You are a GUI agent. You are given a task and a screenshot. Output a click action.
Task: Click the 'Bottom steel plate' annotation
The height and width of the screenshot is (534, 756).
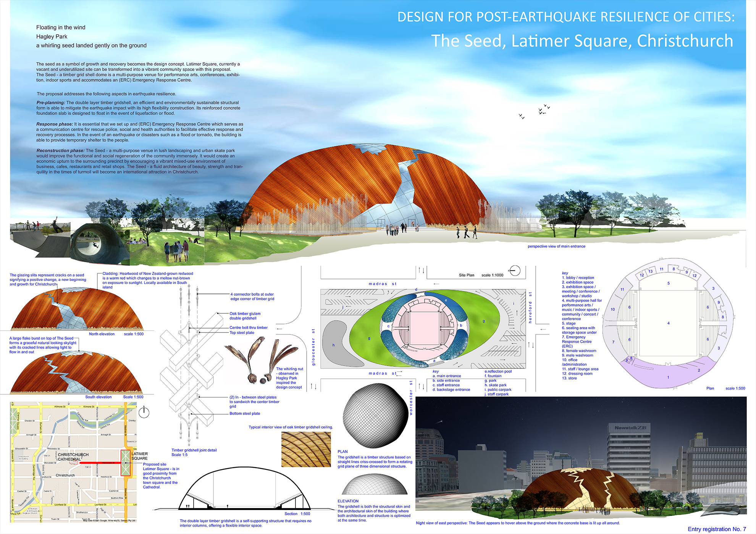click(x=245, y=414)
